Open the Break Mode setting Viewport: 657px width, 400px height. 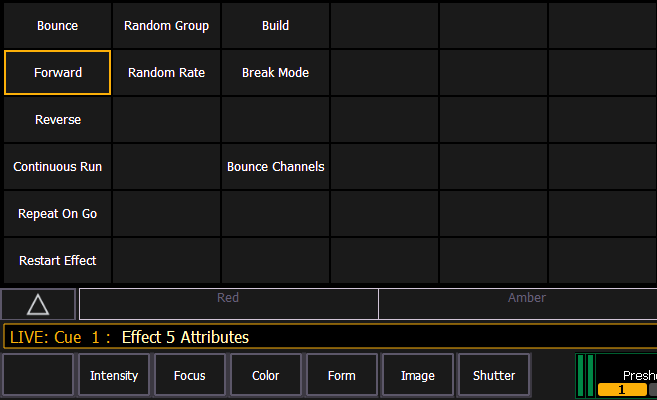tap(275, 73)
